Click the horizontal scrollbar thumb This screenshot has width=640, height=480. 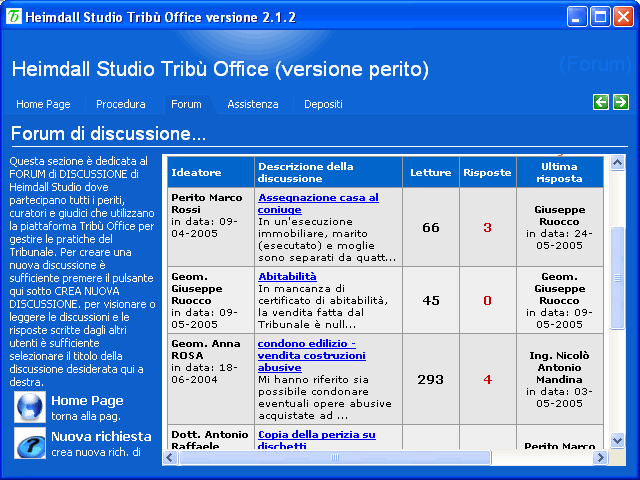tap(335, 458)
